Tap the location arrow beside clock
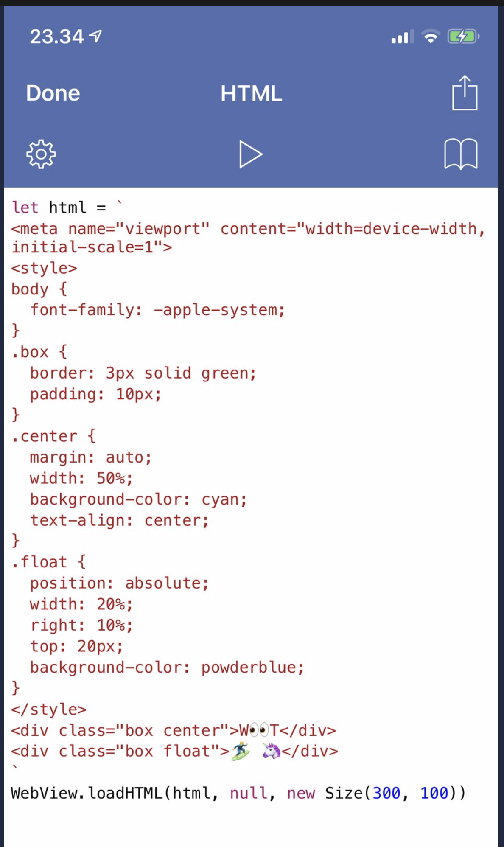The height and width of the screenshot is (847, 504). (x=96, y=36)
